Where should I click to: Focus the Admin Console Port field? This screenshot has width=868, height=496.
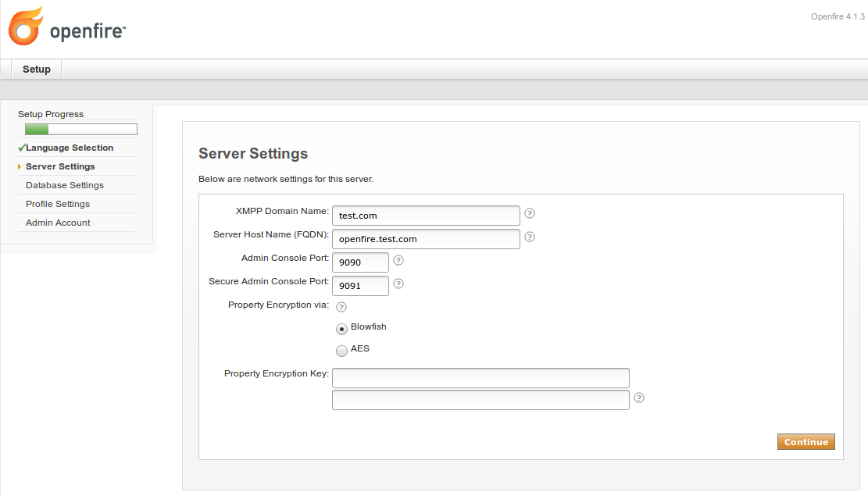(x=360, y=262)
